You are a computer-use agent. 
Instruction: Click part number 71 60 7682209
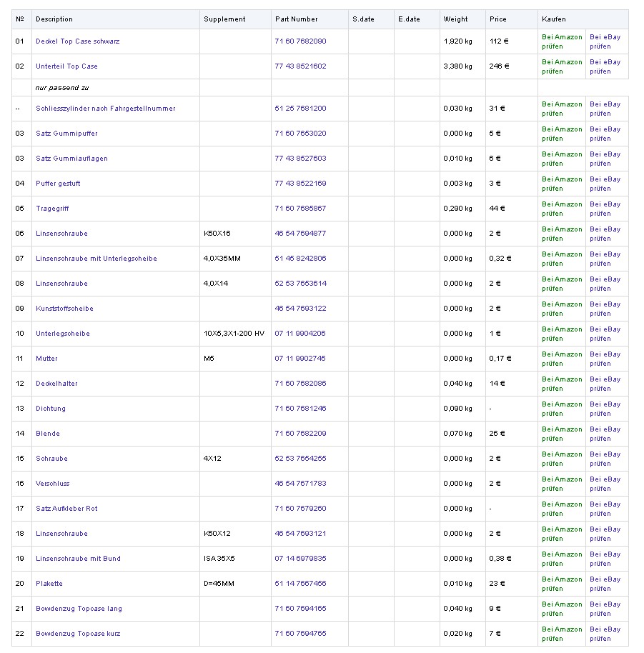(300, 434)
